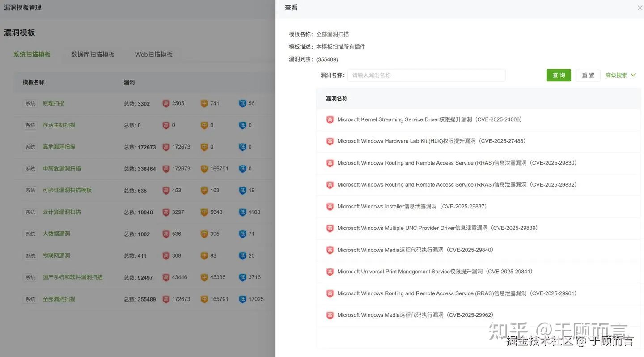Screen dimensions: 644x357
Task: Open 物联网漏洞 template link
Action: pos(56,256)
